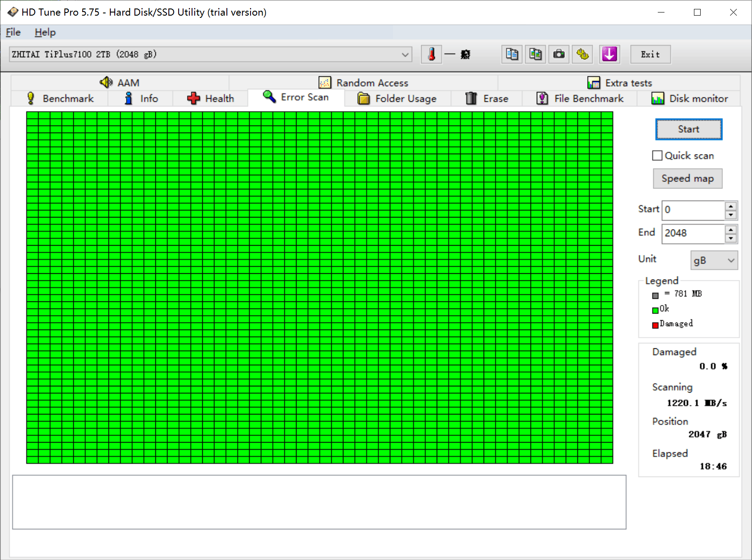
Task: Click the gray 781 MB legend swatch
Action: 655,296
